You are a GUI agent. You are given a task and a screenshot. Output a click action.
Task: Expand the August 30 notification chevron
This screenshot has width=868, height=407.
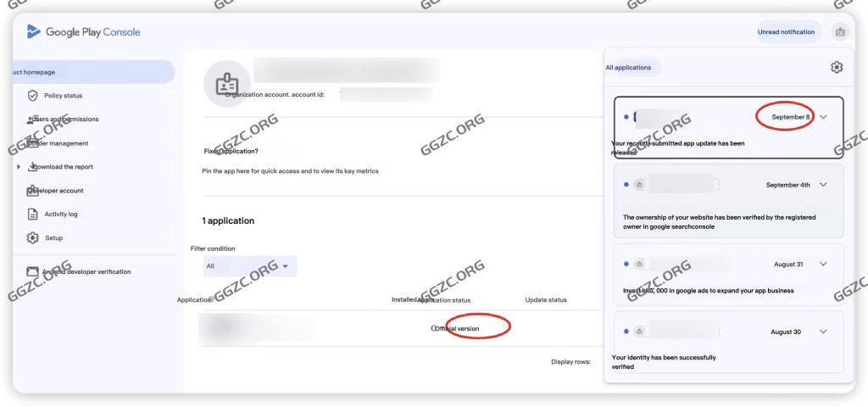[823, 332]
